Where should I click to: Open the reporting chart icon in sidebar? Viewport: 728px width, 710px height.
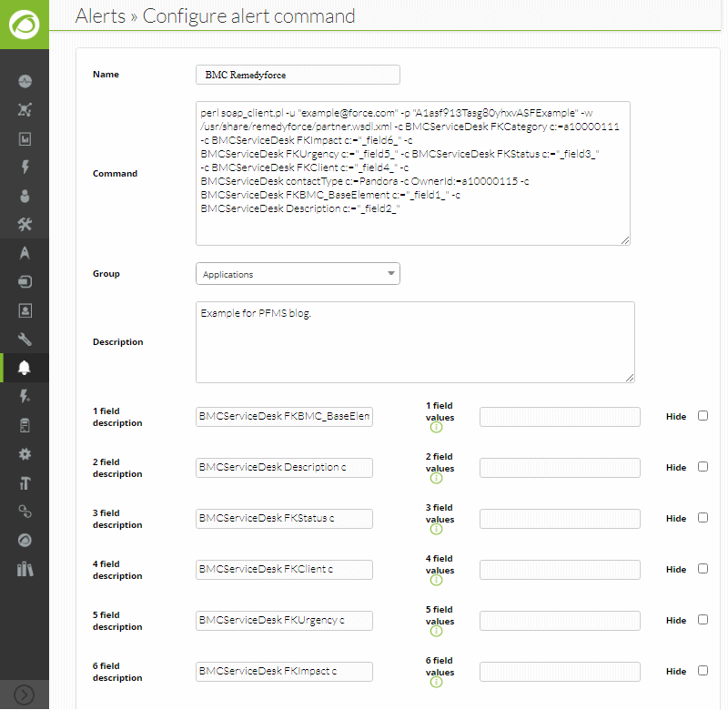25,138
